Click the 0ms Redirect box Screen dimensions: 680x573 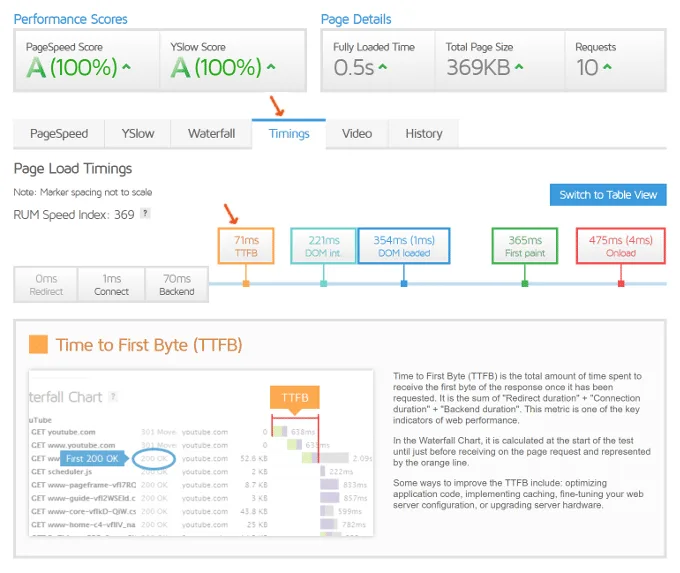[46, 285]
